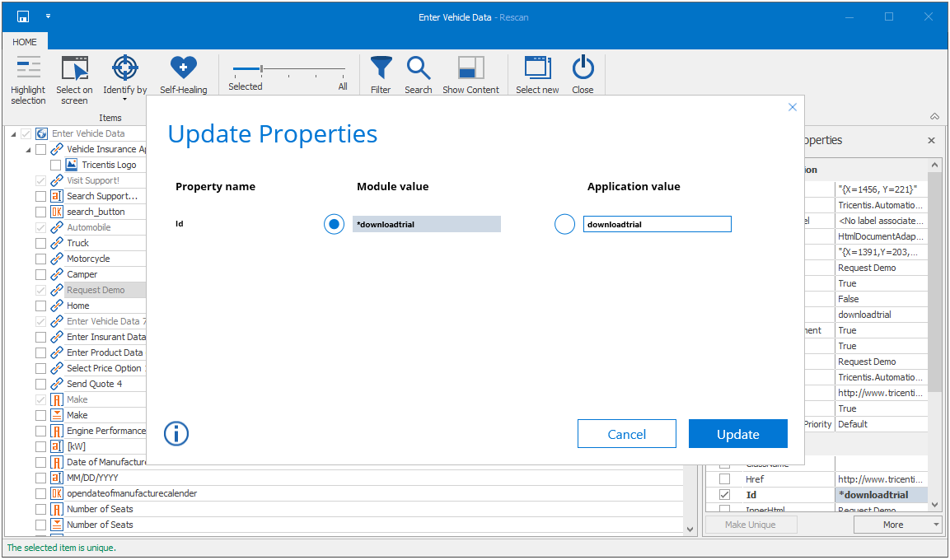Uncheck the Id property checkbox
This screenshot has width=950, height=560.
pyautogui.click(x=724, y=495)
